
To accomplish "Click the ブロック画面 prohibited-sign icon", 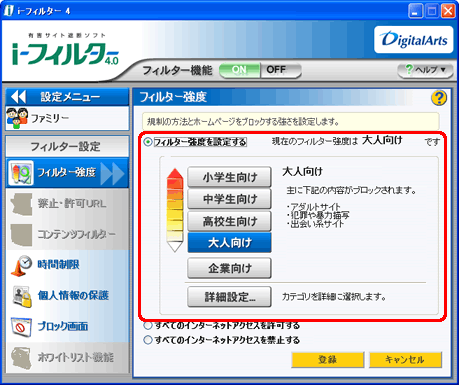I will (x=21, y=327).
